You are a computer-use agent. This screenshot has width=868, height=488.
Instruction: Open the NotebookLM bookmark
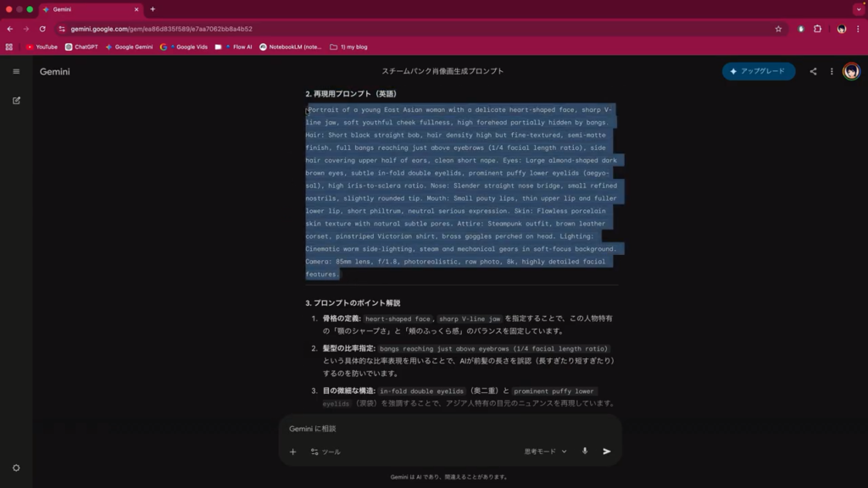(x=291, y=47)
